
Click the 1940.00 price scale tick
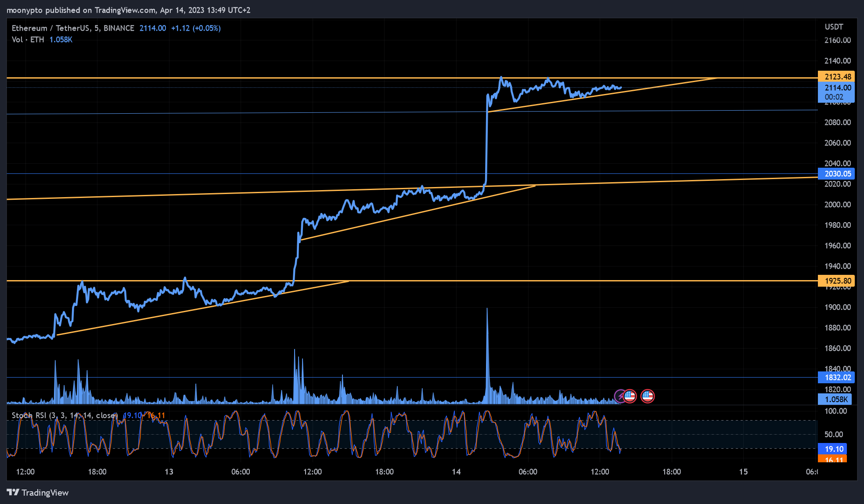(838, 266)
